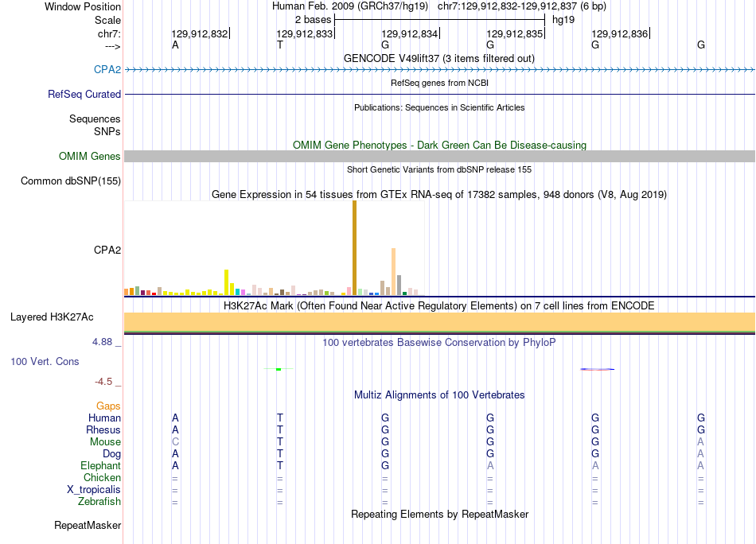Open the OMIM Genes track label

coord(90,156)
